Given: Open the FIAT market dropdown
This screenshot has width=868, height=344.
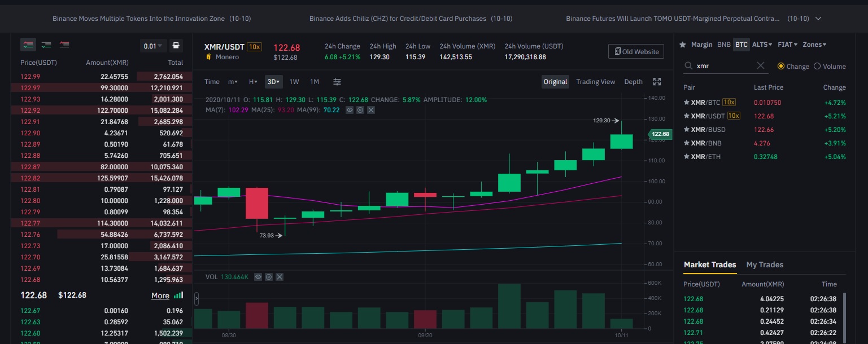Looking at the screenshot, I should click(x=788, y=45).
